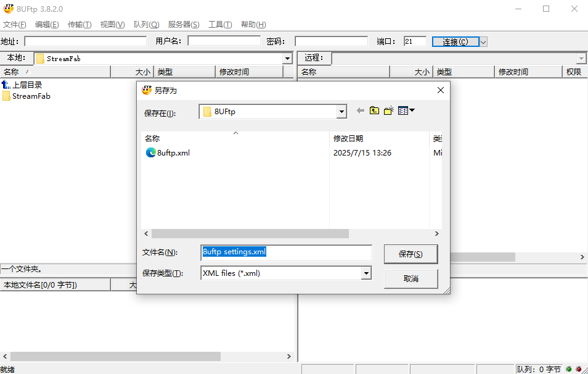Viewport: 588px width, 374px height.
Task: Open the dropdown beside 连接 button
Action: click(x=483, y=42)
